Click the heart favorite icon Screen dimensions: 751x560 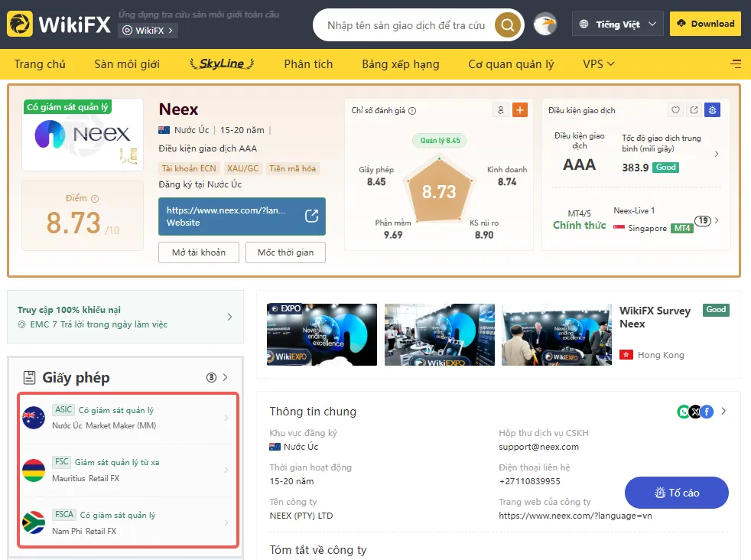coord(675,110)
